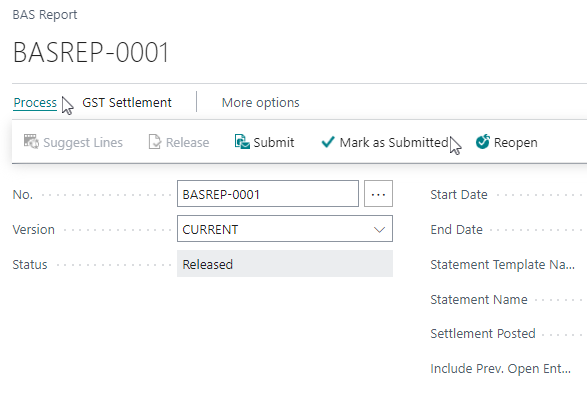Switch to the Process tab
This screenshot has height=400, width=587.
[35, 103]
